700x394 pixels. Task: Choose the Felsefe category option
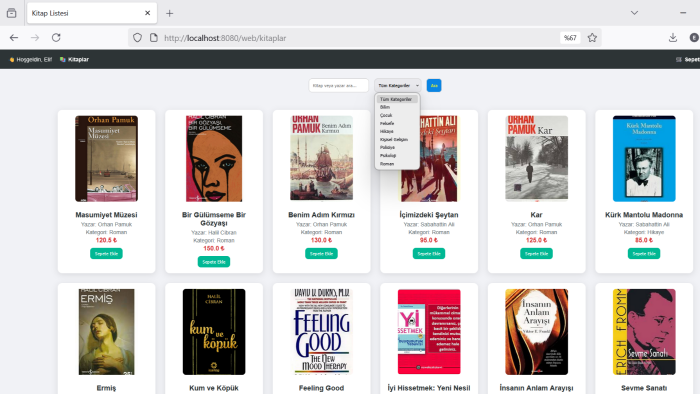pyautogui.click(x=397, y=123)
